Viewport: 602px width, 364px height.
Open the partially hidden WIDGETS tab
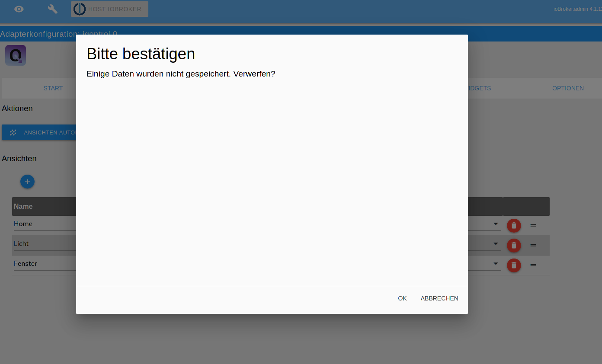[479, 88]
